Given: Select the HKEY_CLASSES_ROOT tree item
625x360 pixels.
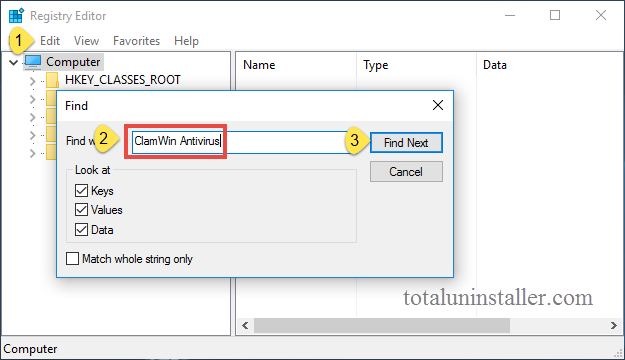Looking at the screenshot, I should coord(123,80).
